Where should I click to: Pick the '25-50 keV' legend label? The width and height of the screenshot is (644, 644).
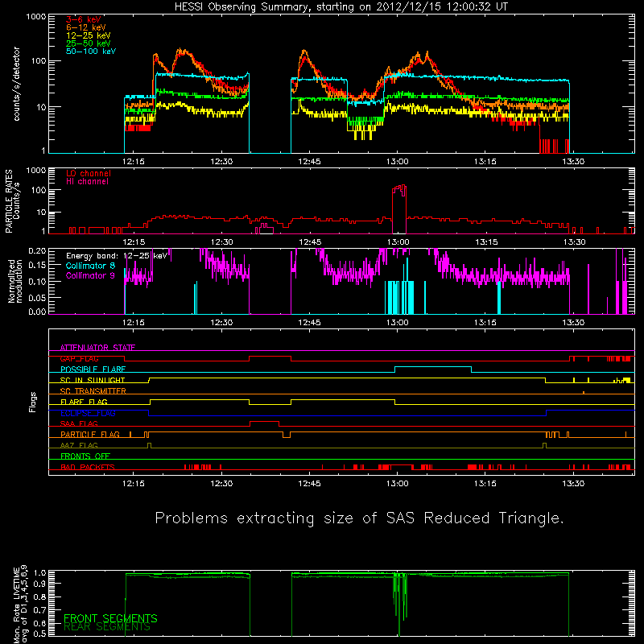tap(88, 43)
